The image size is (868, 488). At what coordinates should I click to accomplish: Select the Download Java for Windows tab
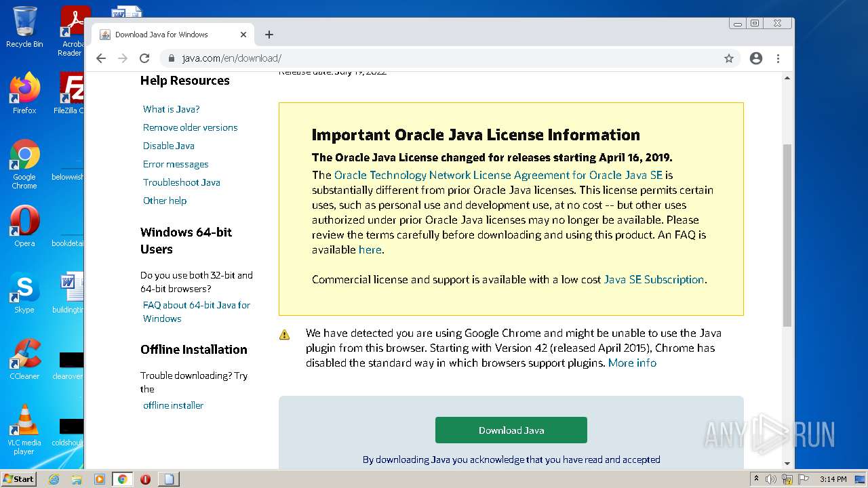[172, 35]
